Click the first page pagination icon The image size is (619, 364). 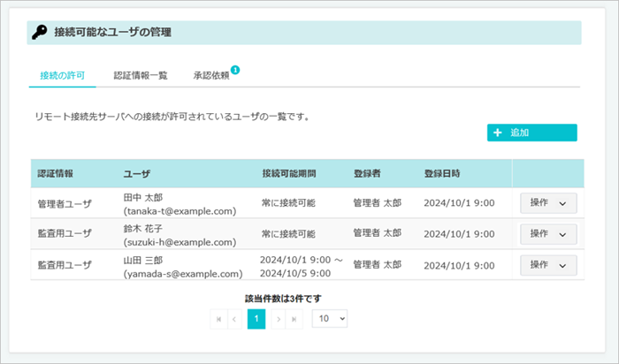point(218,319)
